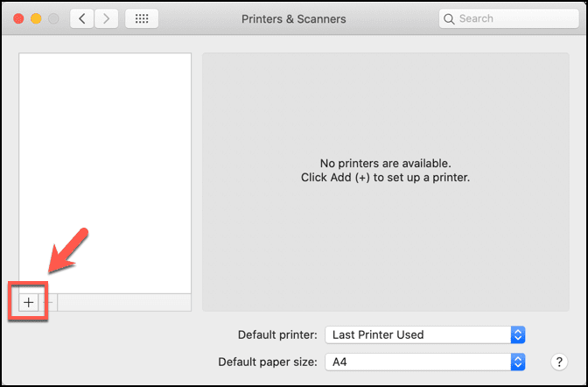588x387 pixels.
Task: Go back using the left chevron
Action: (82, 18)
